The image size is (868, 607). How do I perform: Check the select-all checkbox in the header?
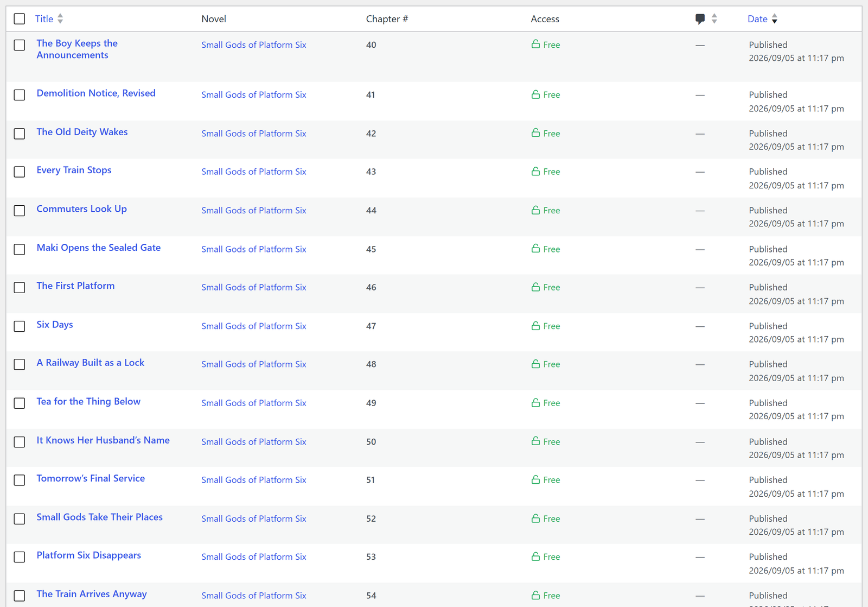coord(20,19)
